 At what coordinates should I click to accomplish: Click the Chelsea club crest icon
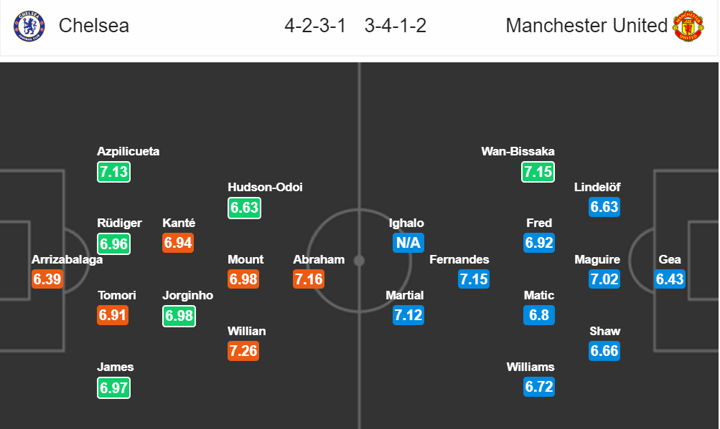coord(27,26)
